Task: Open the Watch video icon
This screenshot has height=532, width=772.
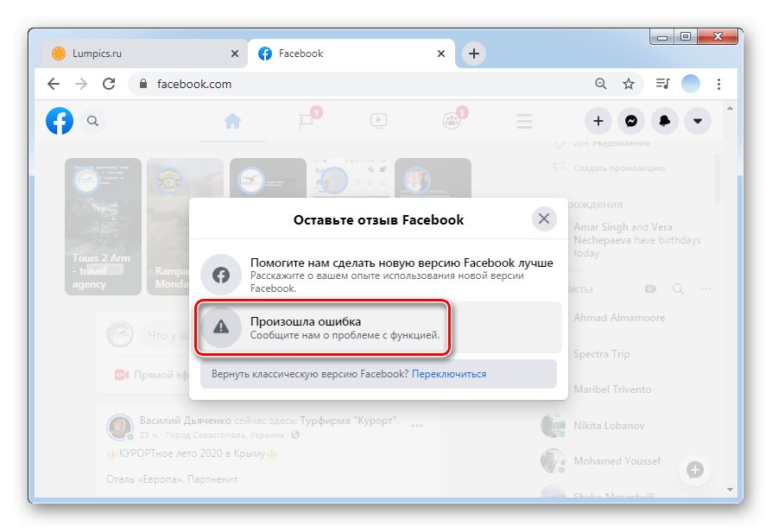Action: 378,121
